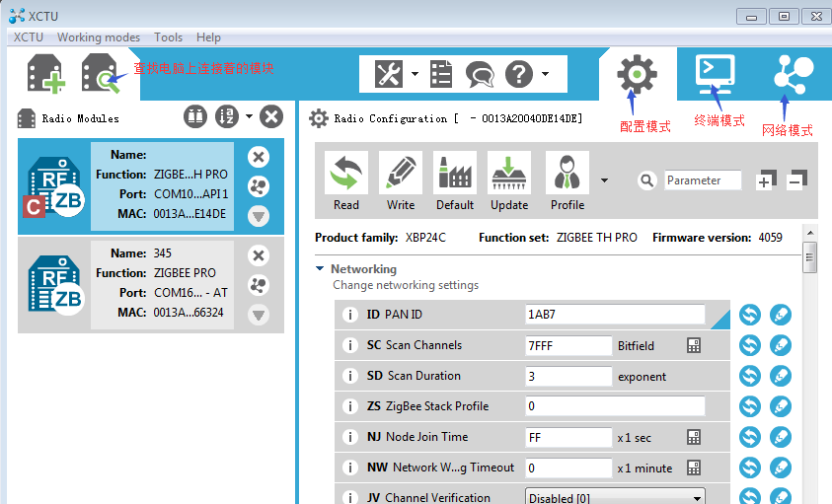Write radio settings
832x504 pixels.
point(401,181)
